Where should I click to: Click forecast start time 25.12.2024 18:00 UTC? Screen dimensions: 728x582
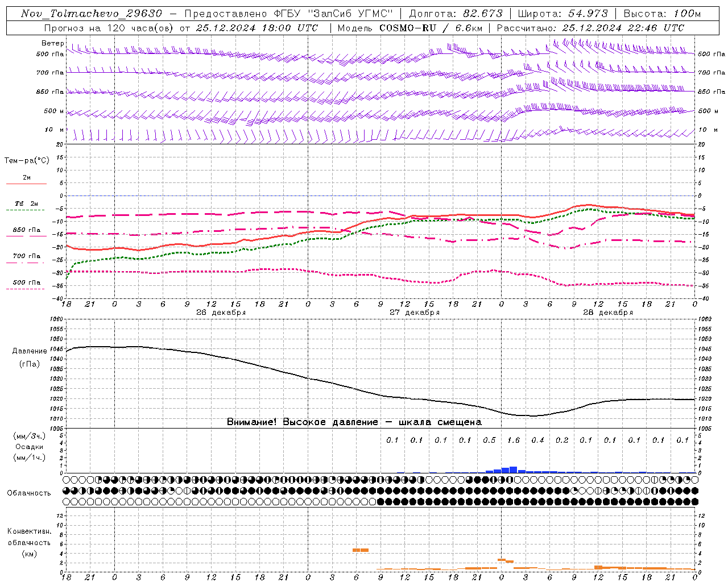[257, 28]
